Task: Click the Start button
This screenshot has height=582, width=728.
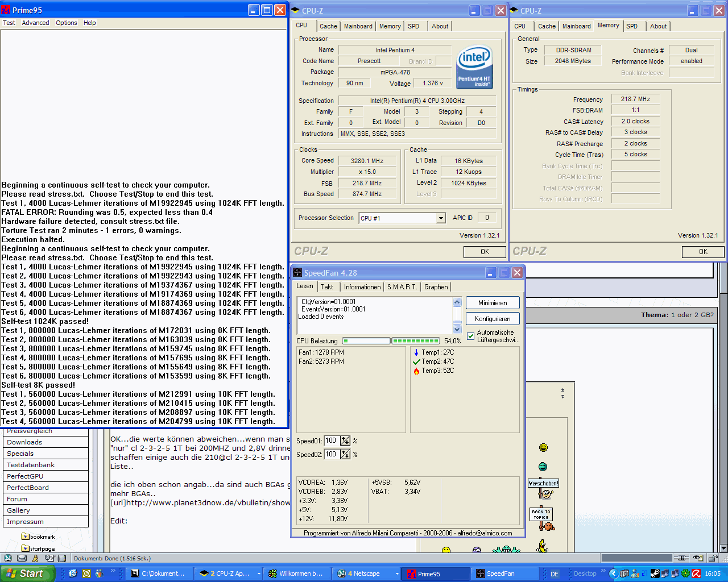Action: point(28,573)
